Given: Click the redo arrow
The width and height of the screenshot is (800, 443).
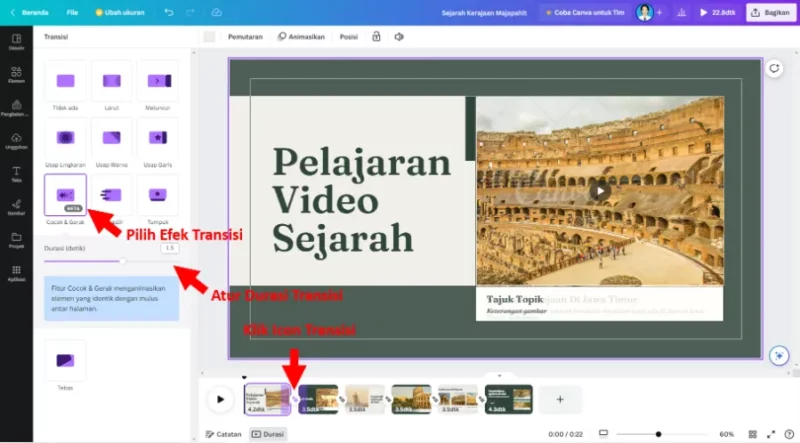Looking at the screenshot, I should tap(190, 12).
